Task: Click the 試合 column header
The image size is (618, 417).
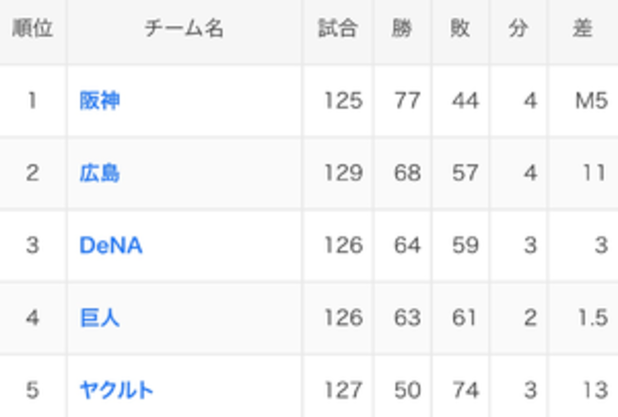Action: (x=338, y=28)
